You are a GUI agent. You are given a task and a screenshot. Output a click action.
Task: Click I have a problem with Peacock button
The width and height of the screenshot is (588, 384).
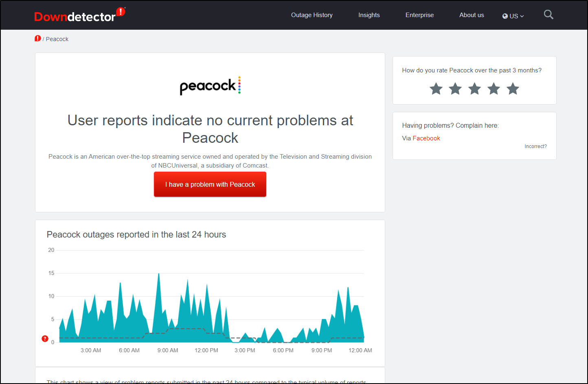210,184
